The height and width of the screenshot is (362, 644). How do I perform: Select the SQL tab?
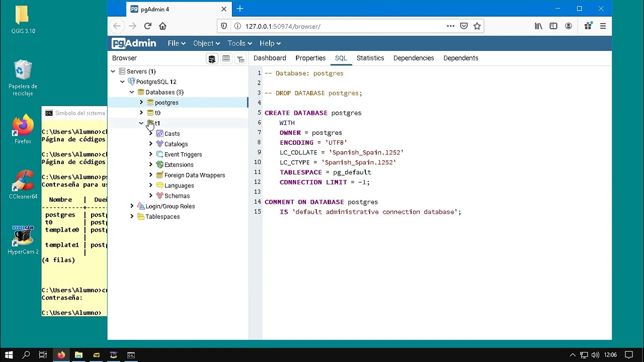341,58
